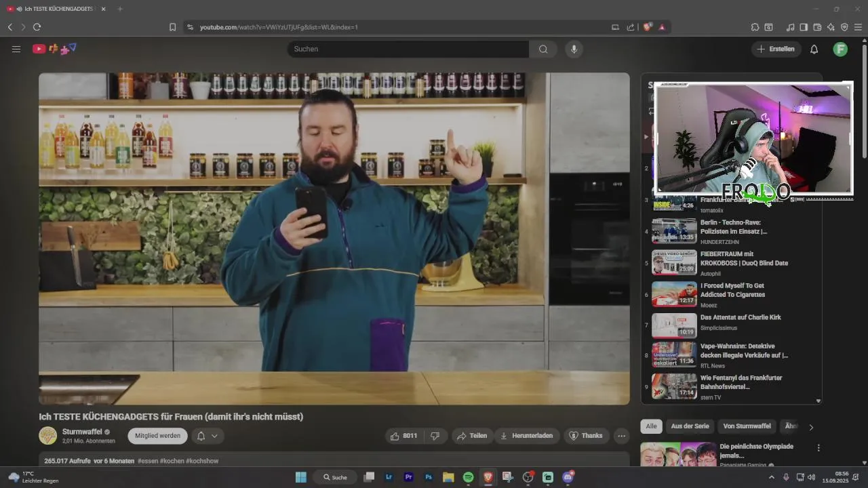Bookmark this page via address bar icon
This screenshot has height=488, width=868.
172,27
